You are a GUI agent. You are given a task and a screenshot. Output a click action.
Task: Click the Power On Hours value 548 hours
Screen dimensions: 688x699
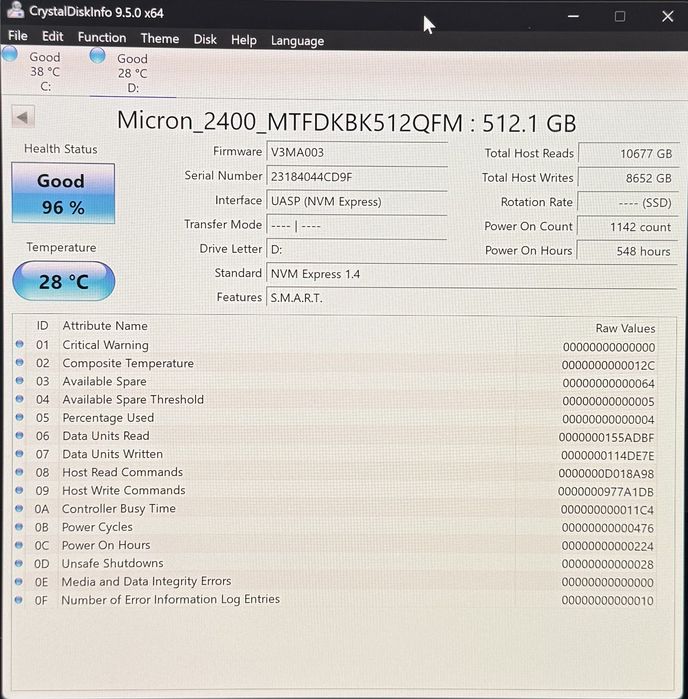[x=627, y=251]
